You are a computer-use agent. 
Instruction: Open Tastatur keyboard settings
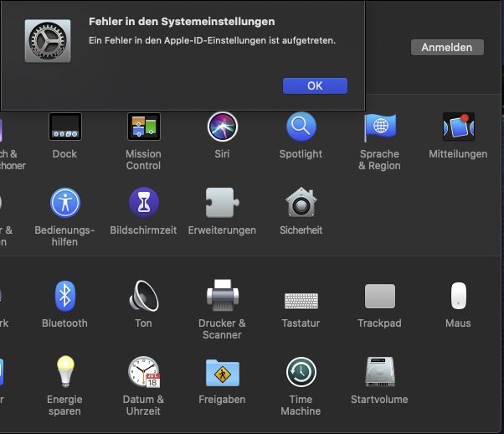tap(301, 298)
